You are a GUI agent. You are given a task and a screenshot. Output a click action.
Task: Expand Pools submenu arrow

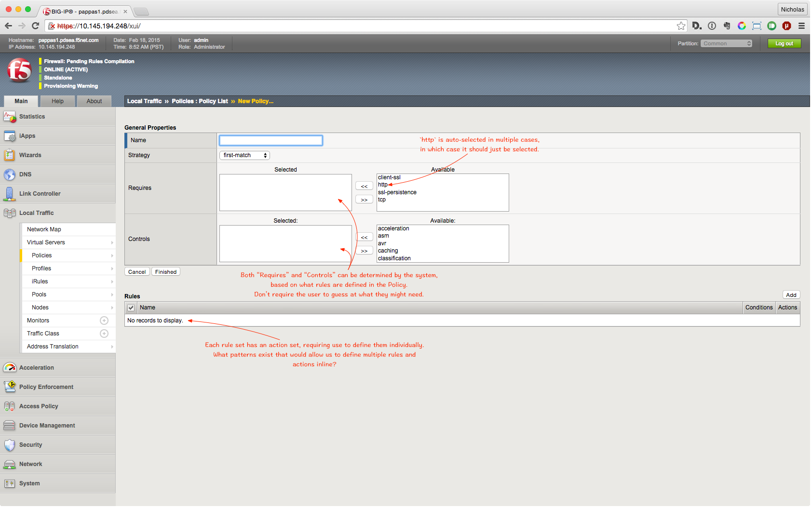click(x=112, y=294)
